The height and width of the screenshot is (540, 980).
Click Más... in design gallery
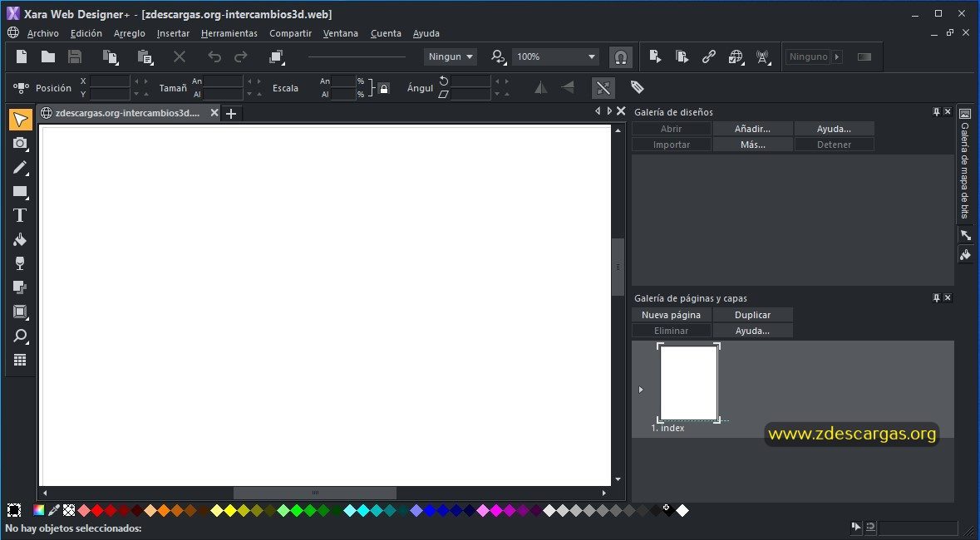[x=752, y=145]
